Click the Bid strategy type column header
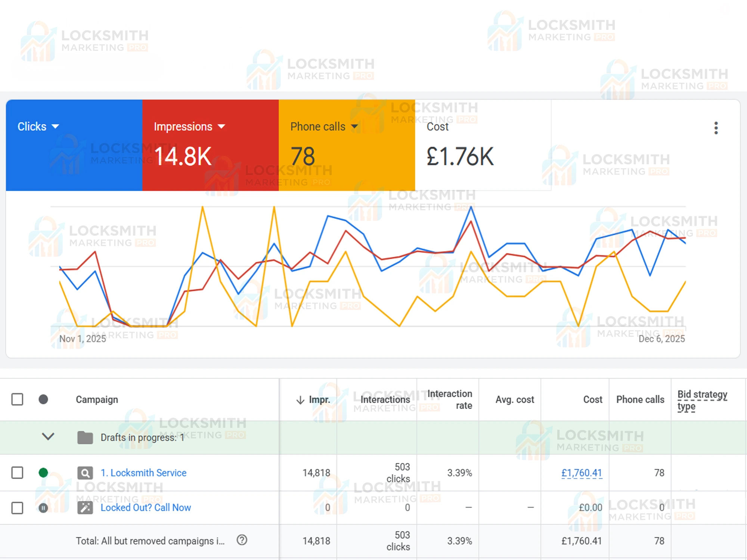 click(x=702, y=400)
